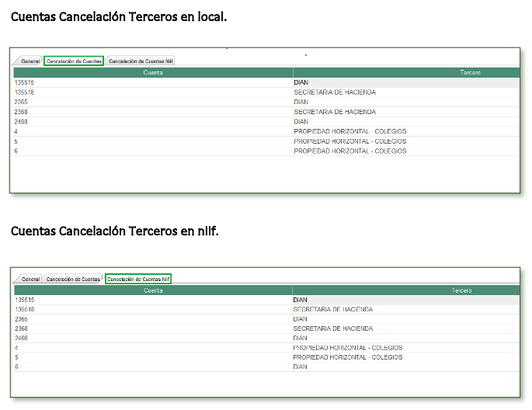This screenshot has width=532, height=410.
Task: Click PROPIEDAD HORIZONTAL - COLEGIOS for account 5, niif table
Action: click(347, 357)
